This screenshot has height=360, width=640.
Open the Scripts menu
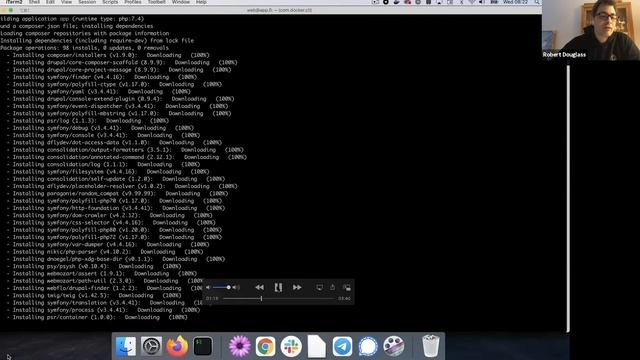click(x=110, y=2)
